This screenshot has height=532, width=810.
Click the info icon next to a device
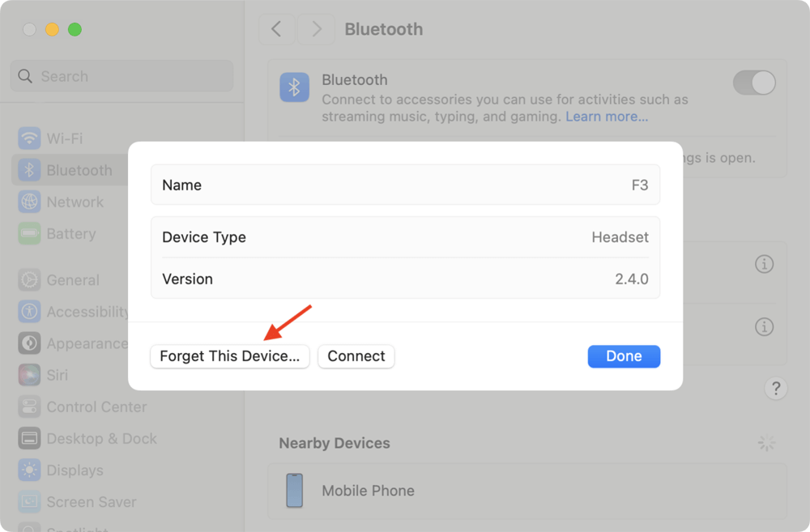[x=764, y=264]
